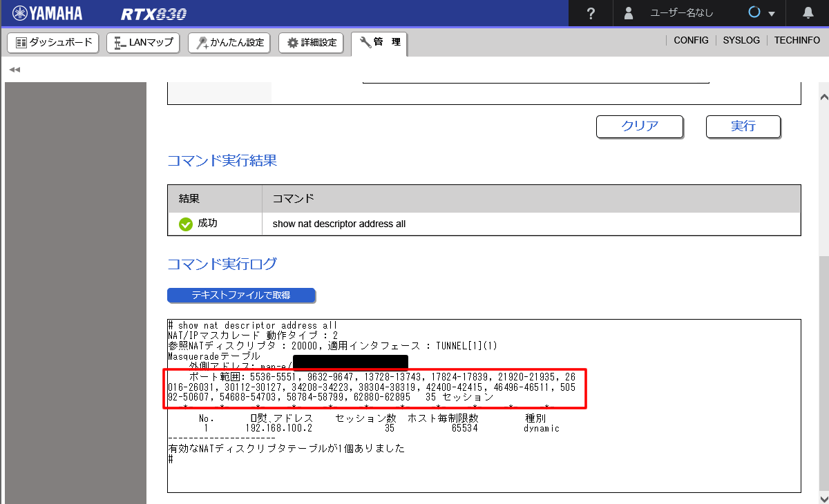The image size is (829, 504).
Task: Click the green 成功 check icon
Action: tap(186, 224)
